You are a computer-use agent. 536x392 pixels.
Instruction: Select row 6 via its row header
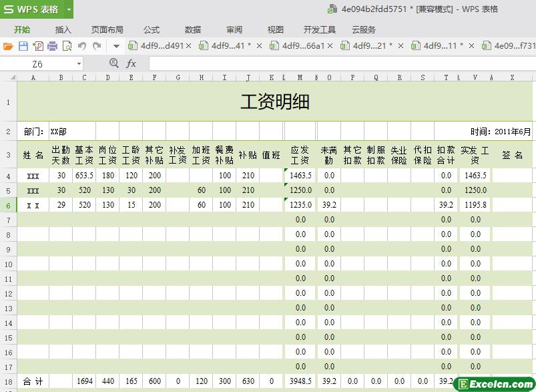point(8,205)
